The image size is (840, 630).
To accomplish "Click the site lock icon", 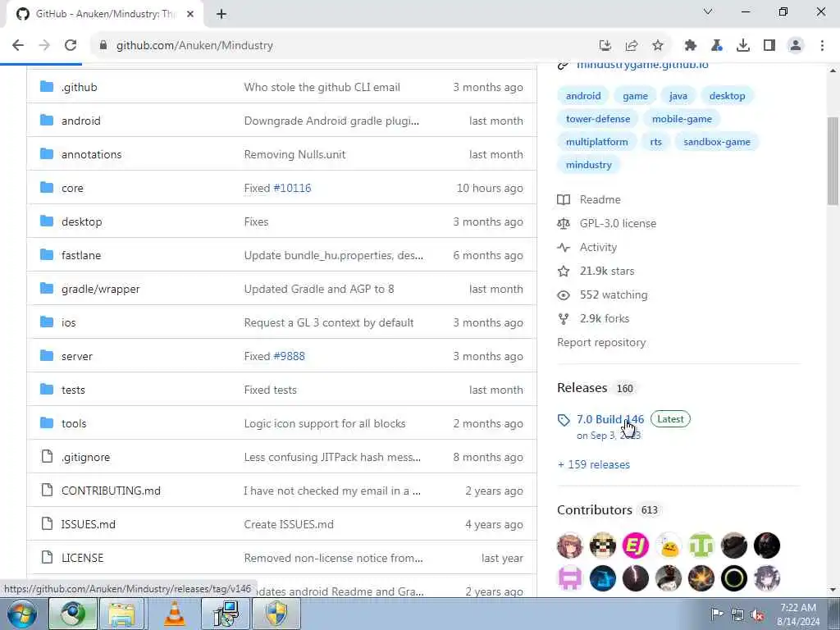I will click(103, 46).
